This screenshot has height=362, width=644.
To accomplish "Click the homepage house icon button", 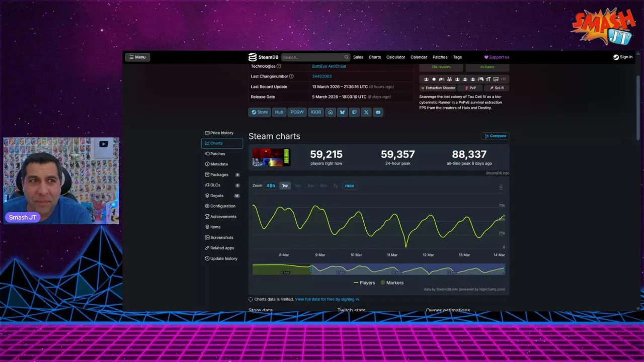I will [331, 112].
